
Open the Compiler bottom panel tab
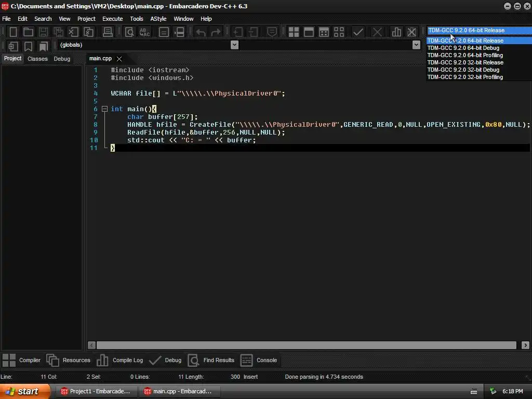pos(21,360)
